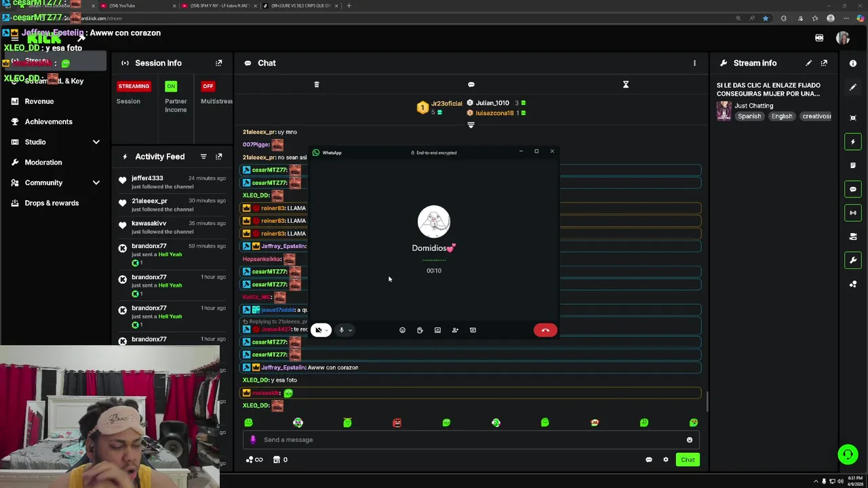
Task: Select the English tag in Stream info
Action: (782, 116)
